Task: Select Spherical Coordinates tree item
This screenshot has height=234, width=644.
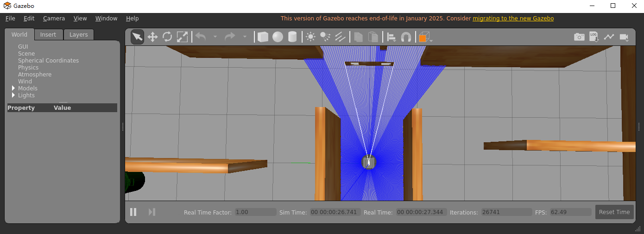Action: coord(48,60)
